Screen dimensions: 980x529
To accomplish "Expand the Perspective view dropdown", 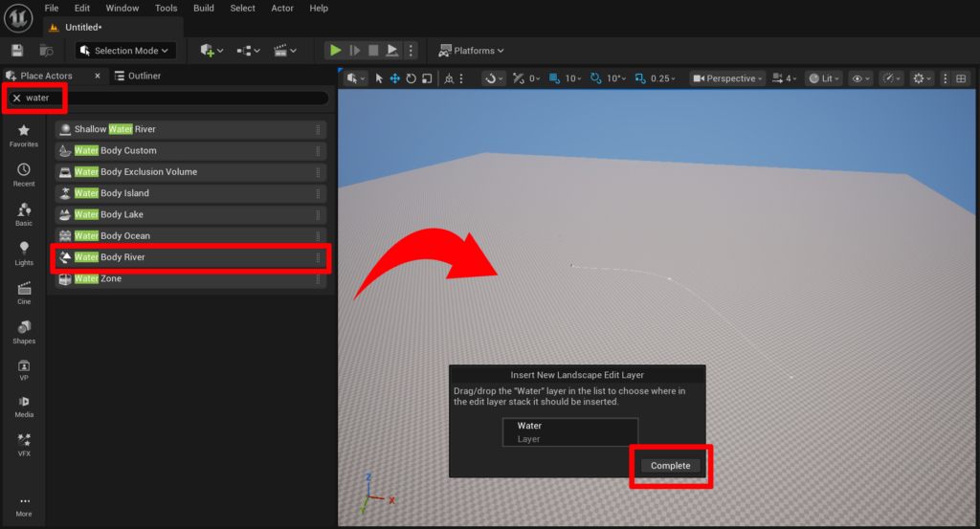I will pos(729,78).
